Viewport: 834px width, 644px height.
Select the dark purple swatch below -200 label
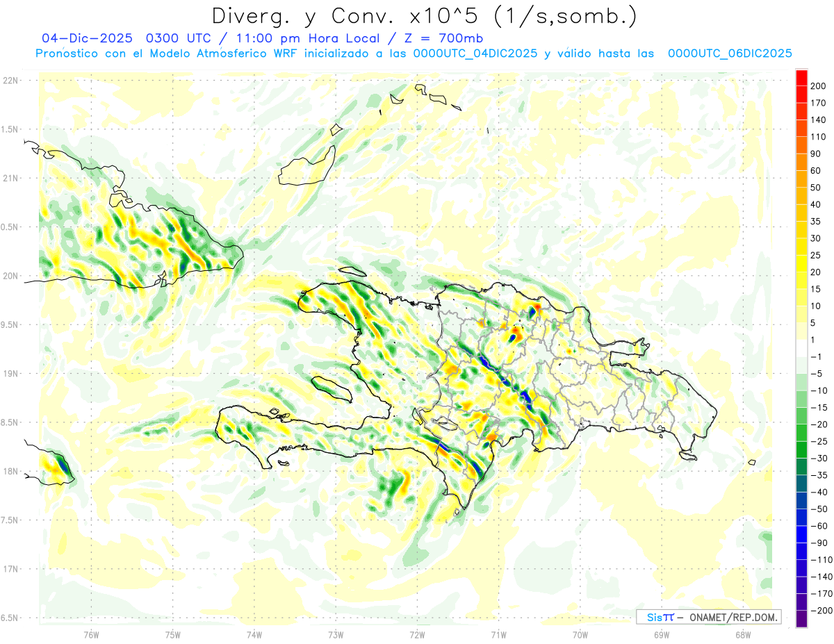[x=801, y=619]
